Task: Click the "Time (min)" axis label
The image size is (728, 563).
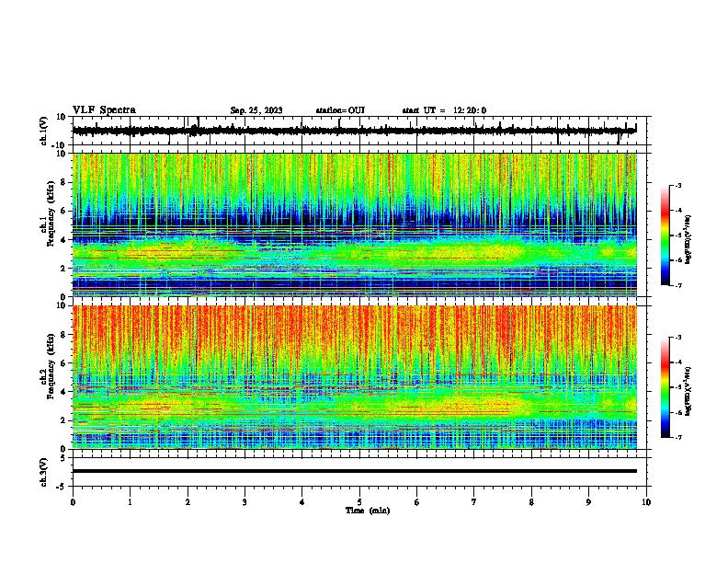Action: [x=368, y=511]
